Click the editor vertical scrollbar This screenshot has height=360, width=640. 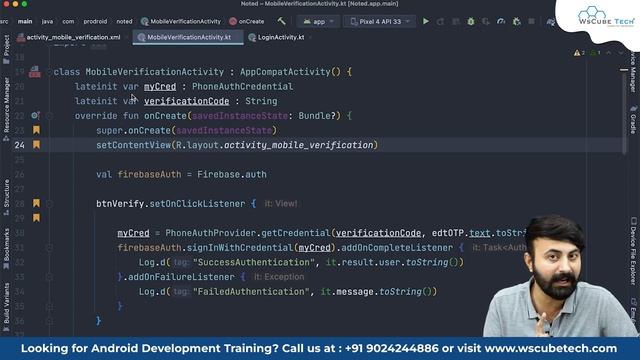624,112
